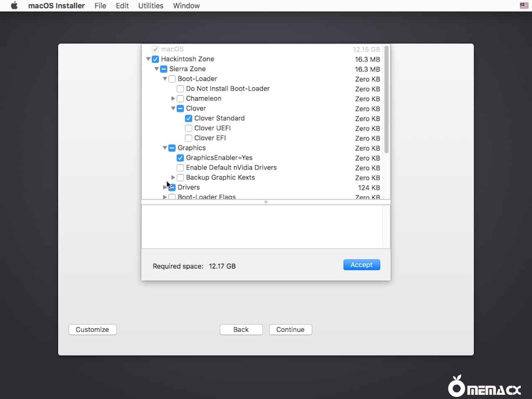The height and width of the screenshot is (399, 532).
Task: Click the Accept button
Action: coord(362,265)
